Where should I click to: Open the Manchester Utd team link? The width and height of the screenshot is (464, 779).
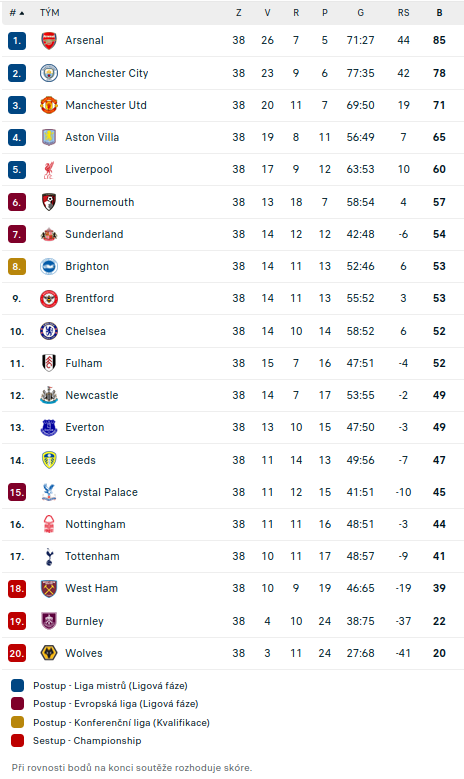click(106, 105)
